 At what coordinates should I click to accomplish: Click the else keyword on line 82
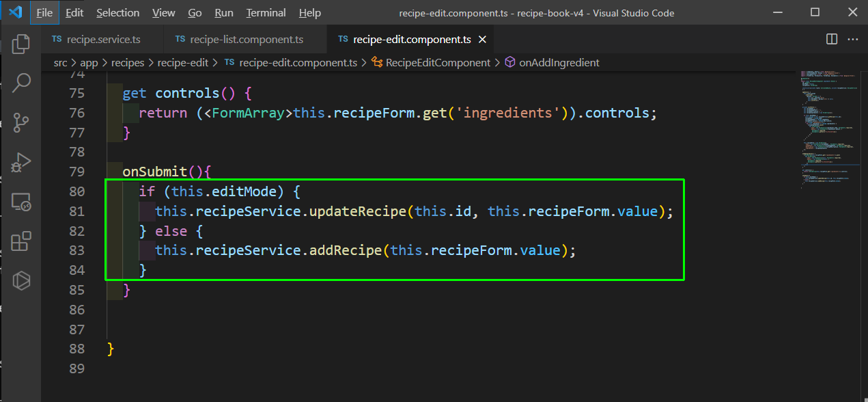171,231
